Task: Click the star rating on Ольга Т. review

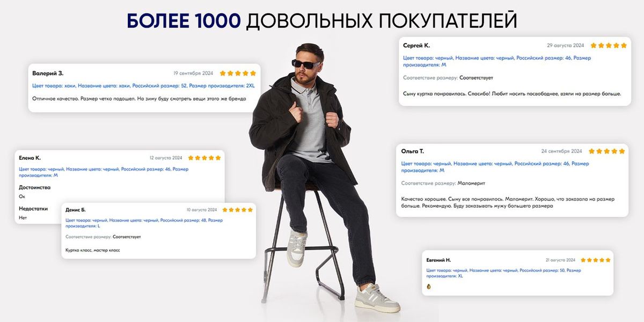Action: coord(607,151)
